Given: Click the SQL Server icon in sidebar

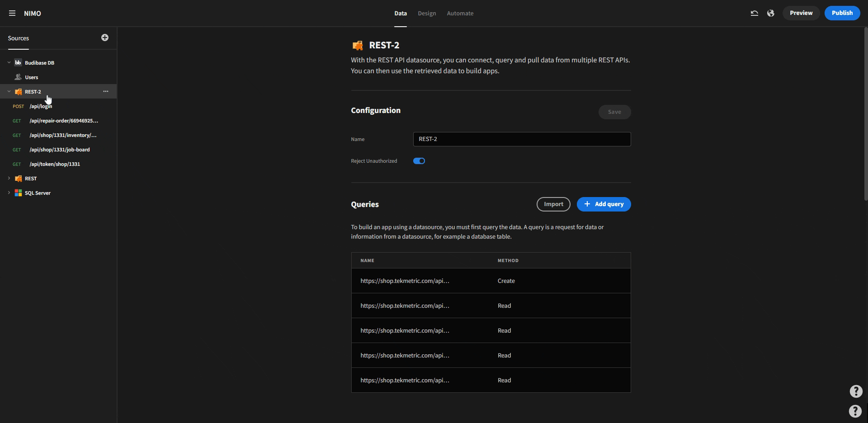Looking at the screenshot, I should pyautogui.click(x=18, y=193).
